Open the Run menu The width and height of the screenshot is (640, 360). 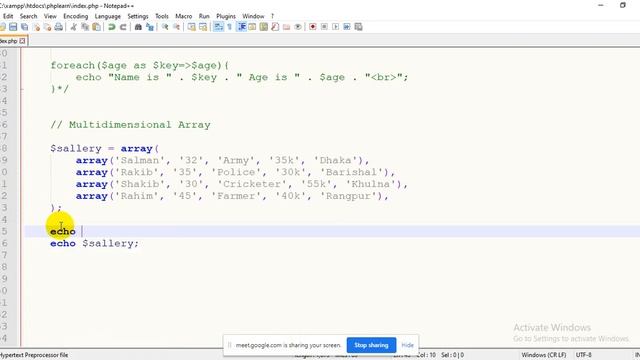(x=204, y=16)
